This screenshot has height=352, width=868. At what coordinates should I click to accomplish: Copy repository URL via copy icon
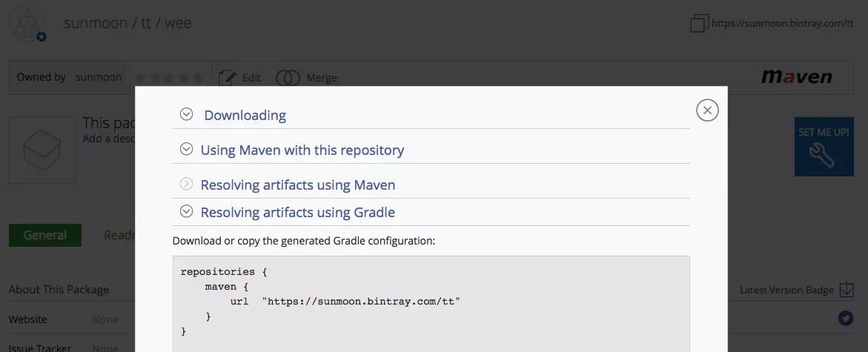click(x=699, y=24)
